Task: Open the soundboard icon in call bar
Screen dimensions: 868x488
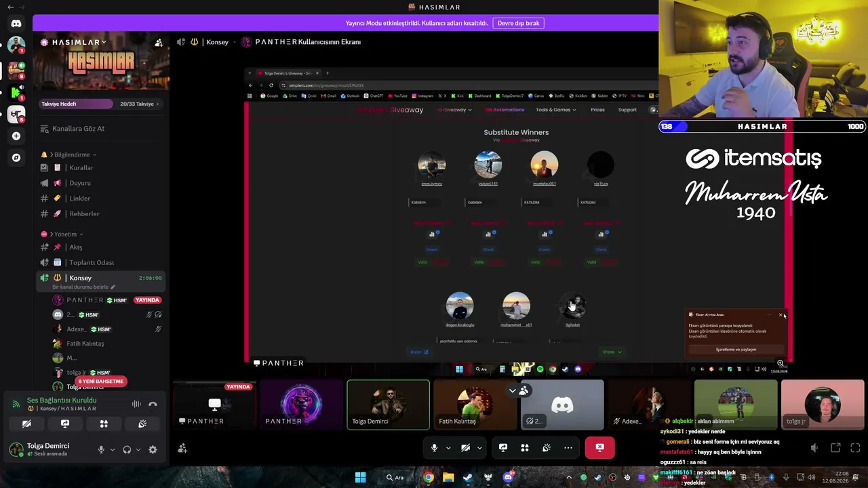Action: pyautogui.click(x=547, y=447)
